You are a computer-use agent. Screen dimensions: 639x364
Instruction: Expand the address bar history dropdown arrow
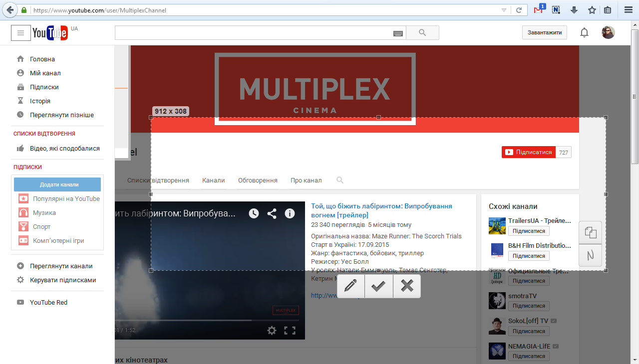504,10
